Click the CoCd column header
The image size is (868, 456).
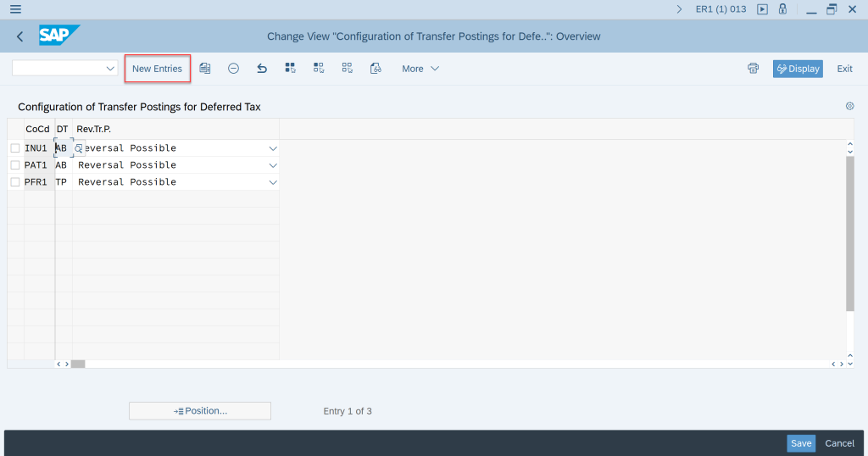click(x=37, y=129)
